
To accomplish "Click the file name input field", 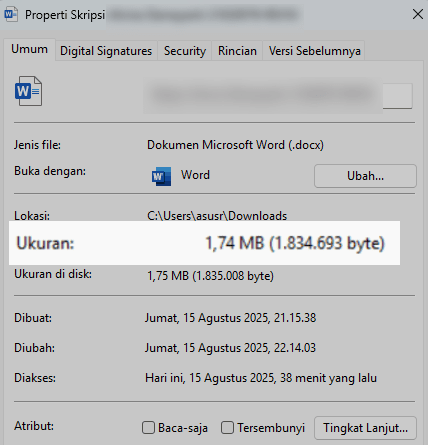I will pos(278,96).
